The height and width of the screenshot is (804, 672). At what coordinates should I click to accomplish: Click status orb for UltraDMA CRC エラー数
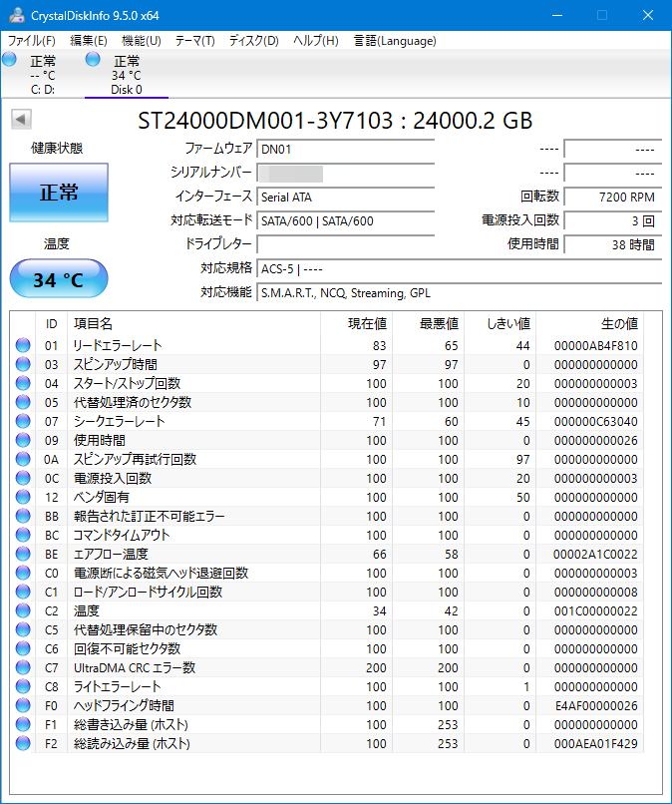pyautogui.click(x=23, y=667)
